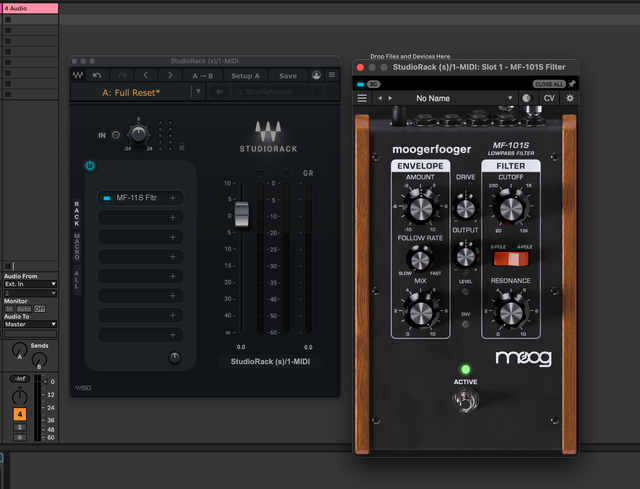
Task: Arm track 4 record button
Action: (20, 437)
